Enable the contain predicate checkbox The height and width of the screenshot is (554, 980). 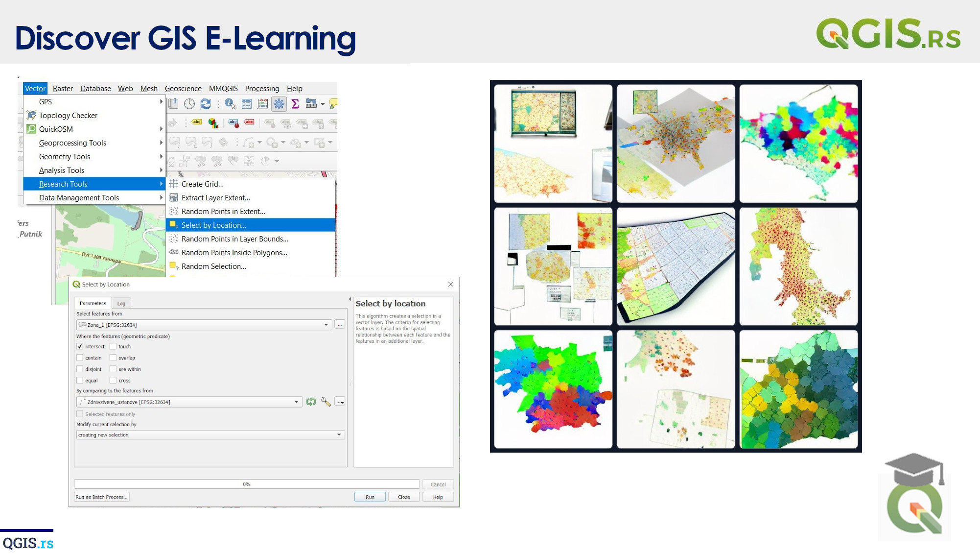click(x=80, y=358)
